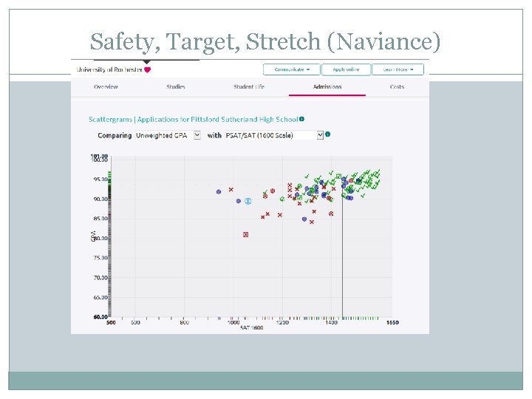532x399 pixels.
Task: Expand the Learn More dropdown button
Action: [398, 69]
